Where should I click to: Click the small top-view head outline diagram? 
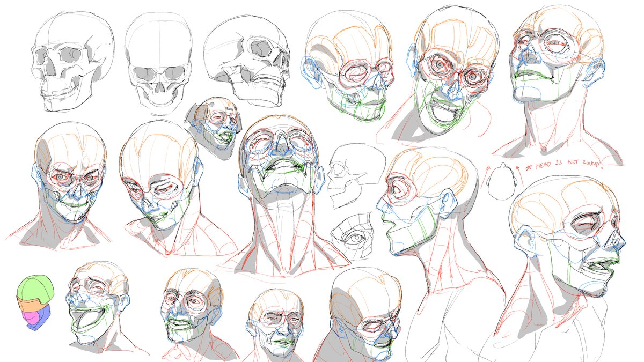click(x=502, y=180)
